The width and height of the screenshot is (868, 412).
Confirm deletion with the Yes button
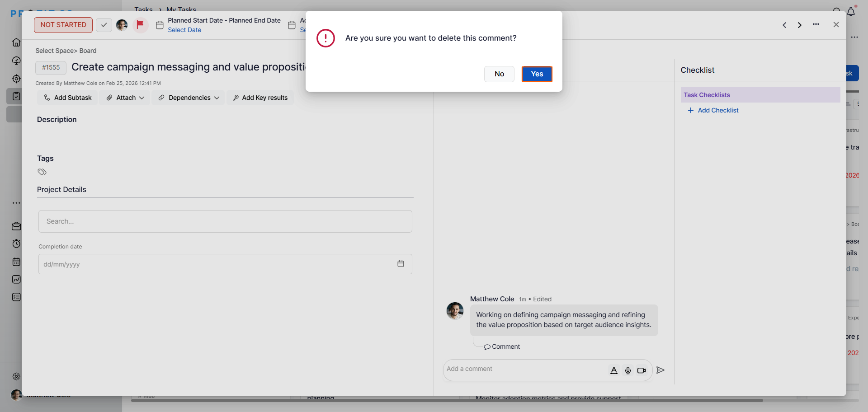point(537,74)
